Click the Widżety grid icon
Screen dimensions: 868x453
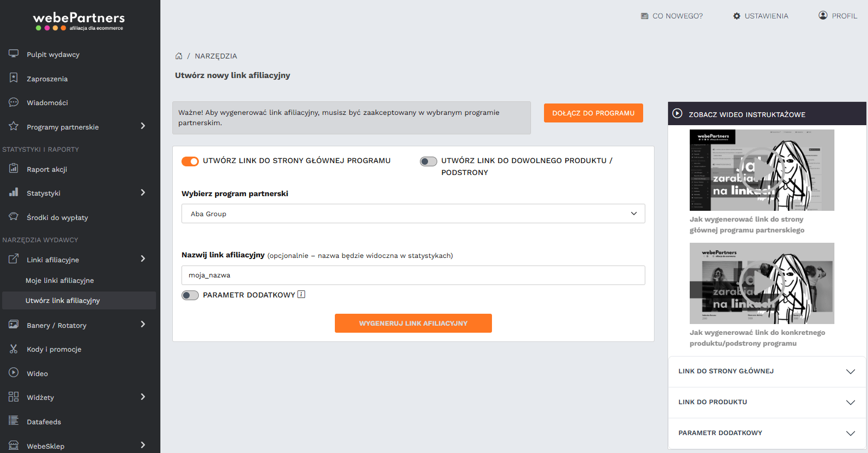(x=14, y=397)
